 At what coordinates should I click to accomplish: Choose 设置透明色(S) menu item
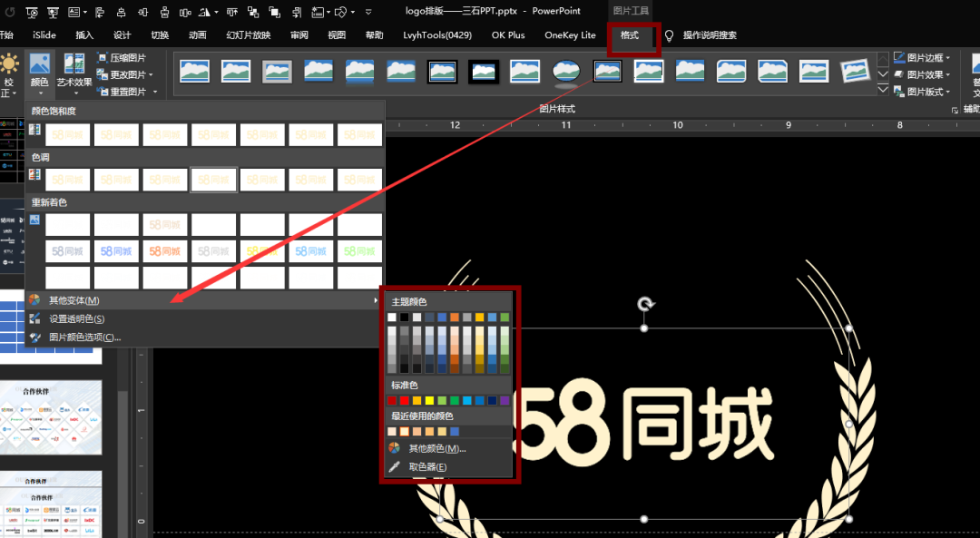coord(204,318)
